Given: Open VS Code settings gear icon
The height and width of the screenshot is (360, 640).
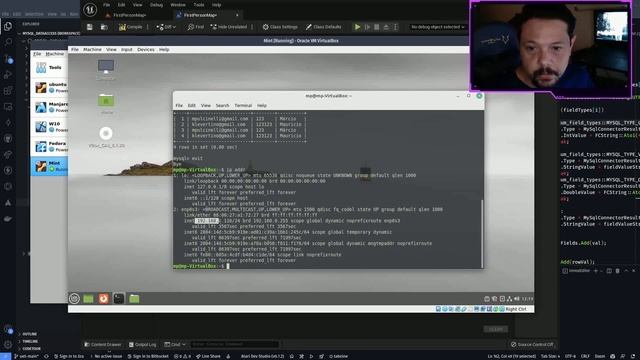Looking at the screenshot, I should [x=8, y=345].
